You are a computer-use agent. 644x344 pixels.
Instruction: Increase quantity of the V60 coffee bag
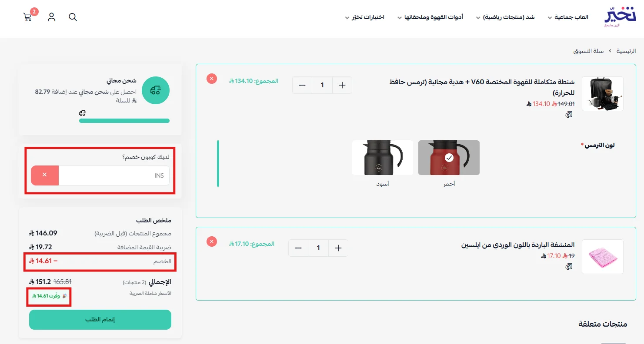pos(342,85)
